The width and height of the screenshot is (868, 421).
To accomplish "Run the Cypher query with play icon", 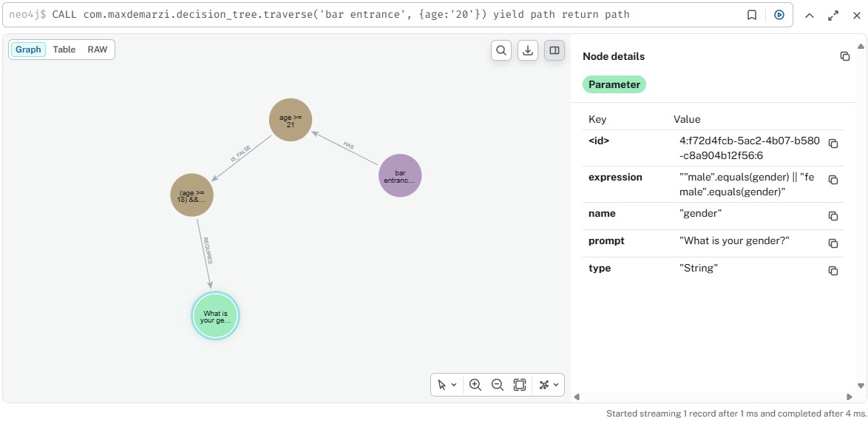I will (x=779, y=15).
